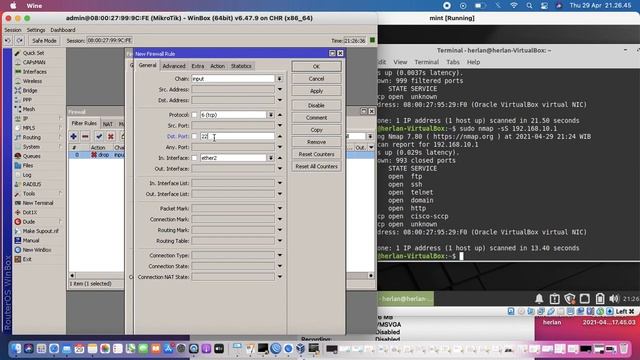640x360 pixels.
Task: Open Manual in sidebar
Action: pos(31,241)
